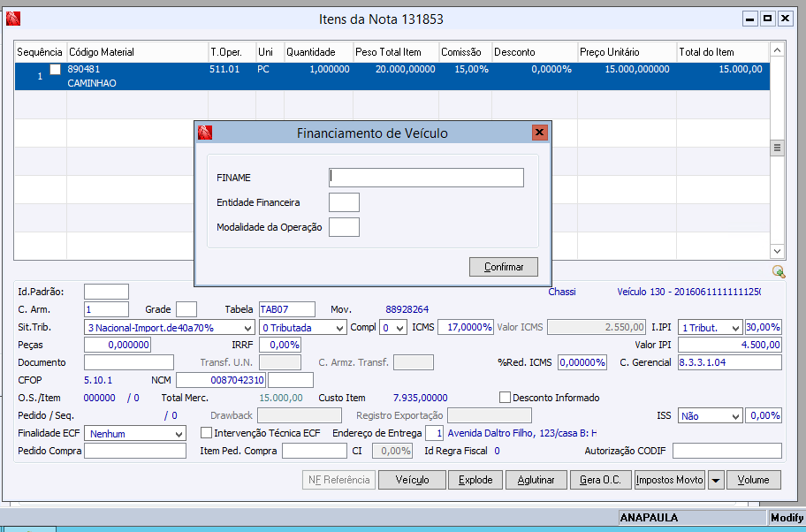Open the I.IPI 1 Tribut. dropdown
Screen dimensions: 806x532
[736, 328]
